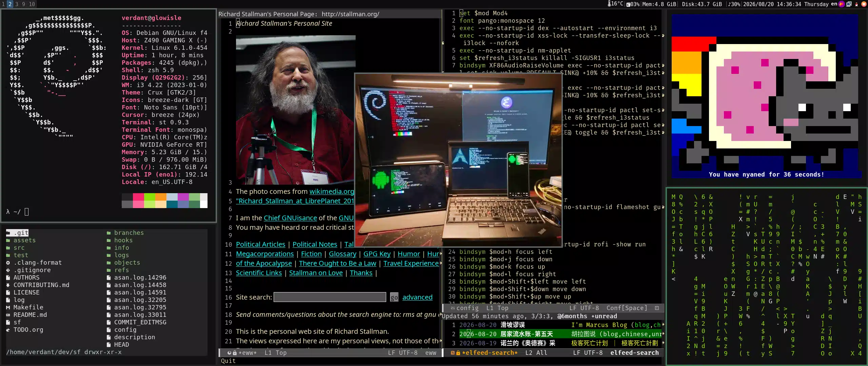The width and height of the screenshot is (868, 366).
Task: Open the Political Notes link
Action: (315, 244)
